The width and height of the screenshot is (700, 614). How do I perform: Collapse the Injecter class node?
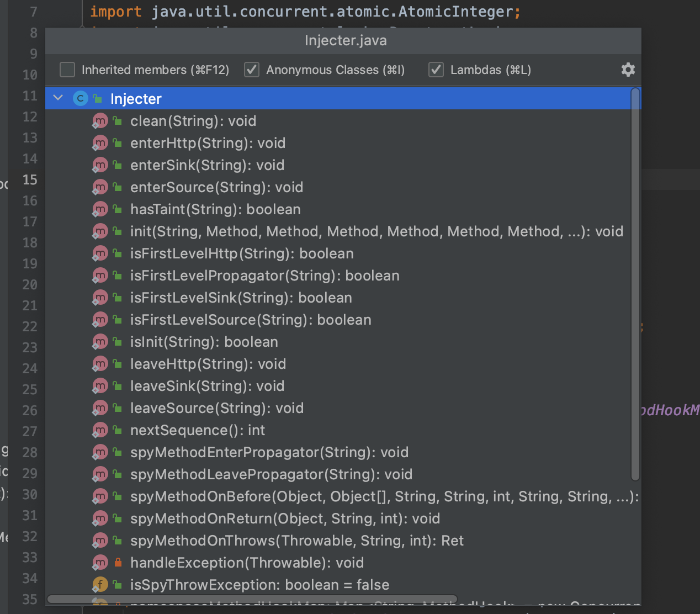coord(58,98)
